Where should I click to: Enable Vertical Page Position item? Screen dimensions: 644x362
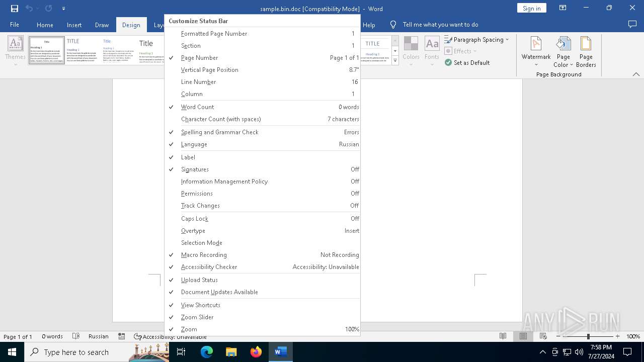(262, 70)
